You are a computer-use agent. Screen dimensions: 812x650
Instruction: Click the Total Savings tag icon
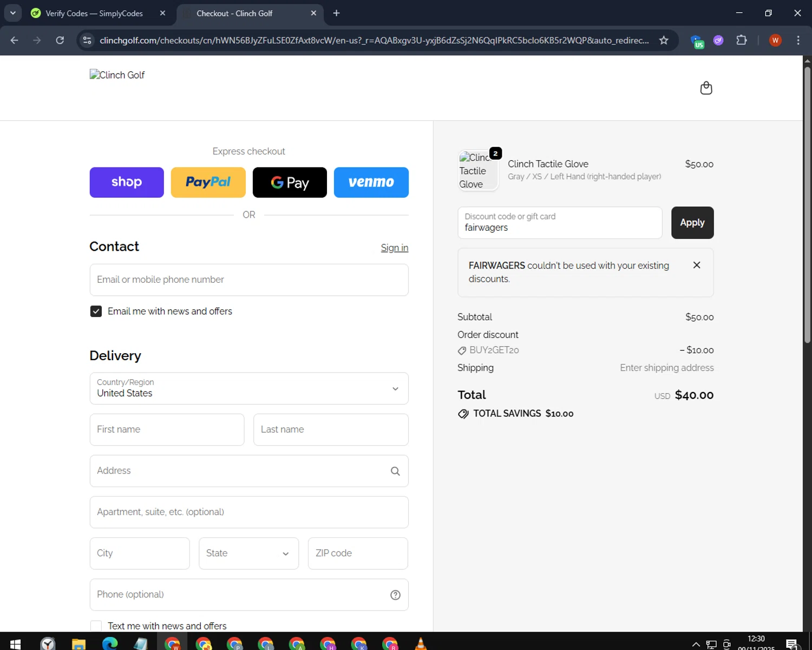[x=463, y=414]
